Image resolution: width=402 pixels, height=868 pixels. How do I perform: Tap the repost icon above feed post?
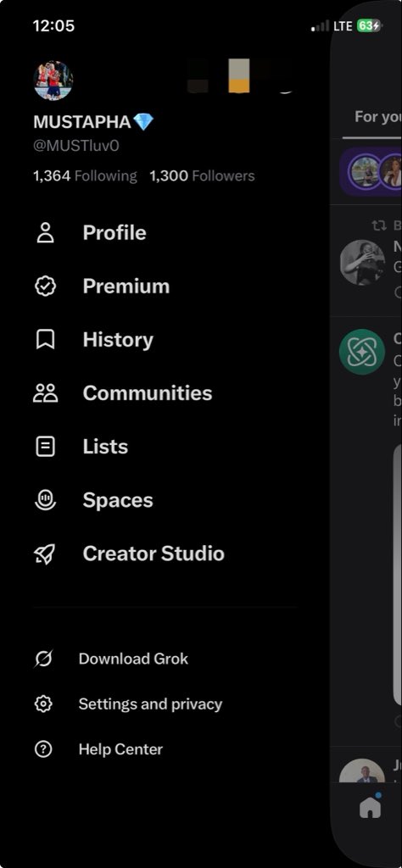point(379,225)
